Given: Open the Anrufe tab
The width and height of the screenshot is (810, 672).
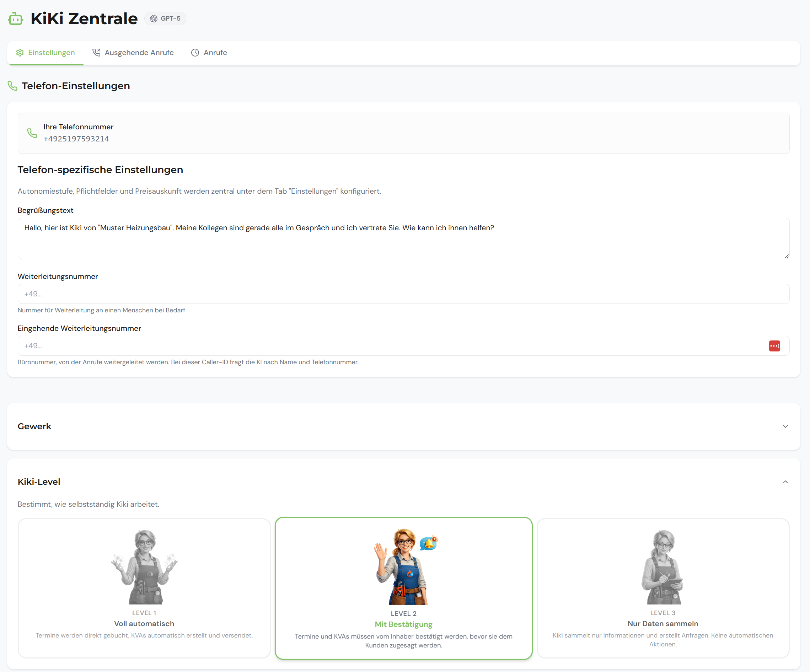Looking at the screenshot, I should 215,53.
